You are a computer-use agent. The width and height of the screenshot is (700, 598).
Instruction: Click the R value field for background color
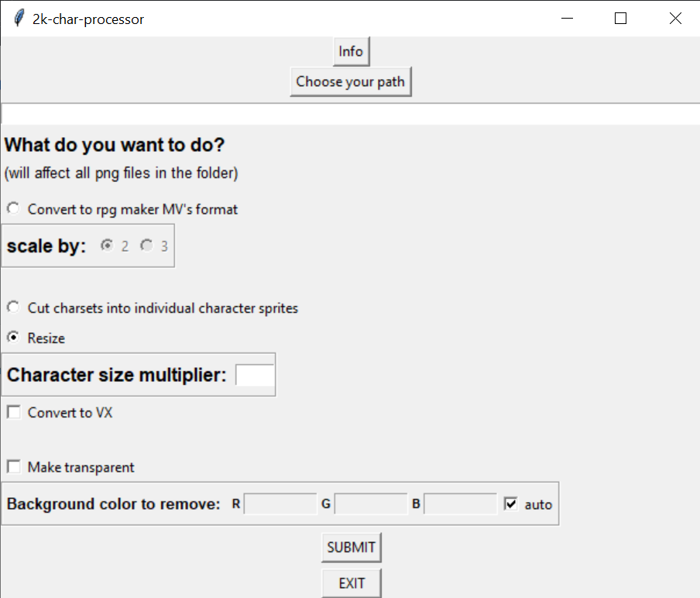tap(280, 503)
